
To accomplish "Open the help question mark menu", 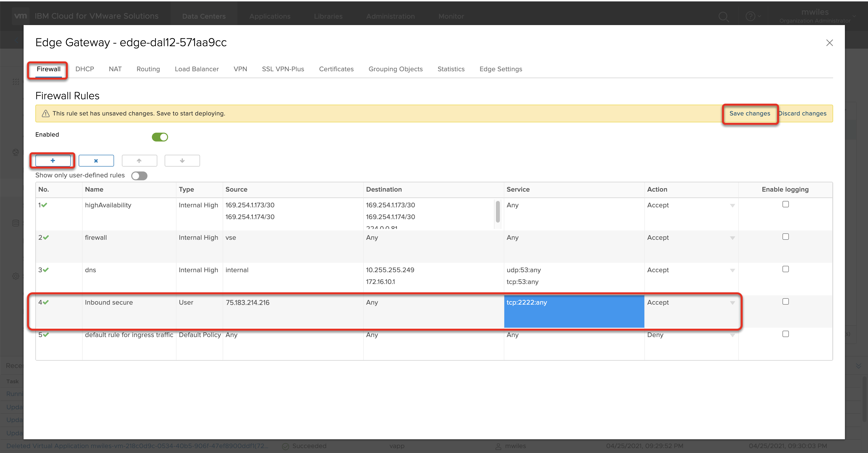I will (751, 16).
